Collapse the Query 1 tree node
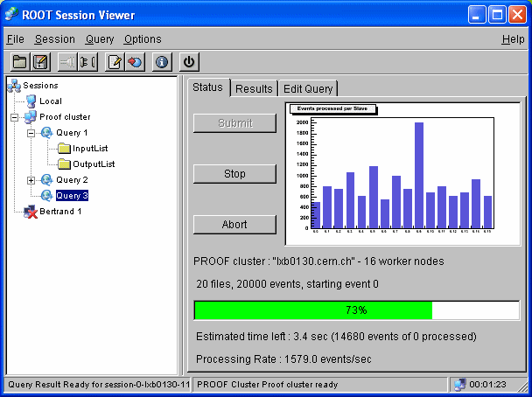Viewport: 532px width, 397px height. point(31,133)
